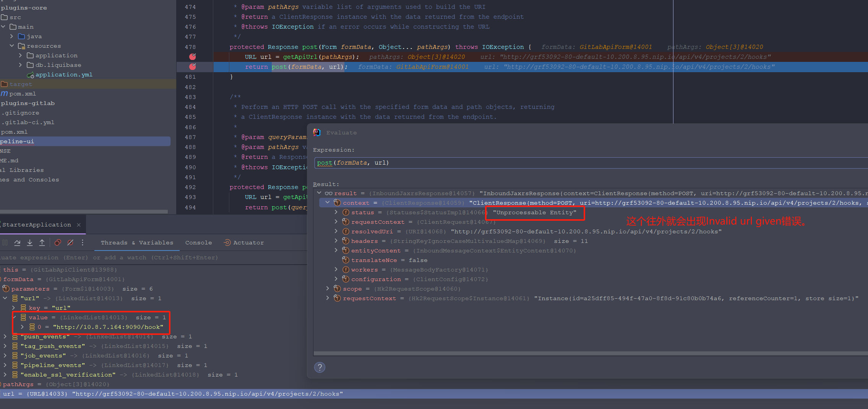Expand the "push_events" variable entry
The height and width of the screenshot is (409, 868).
pos(5,336)
